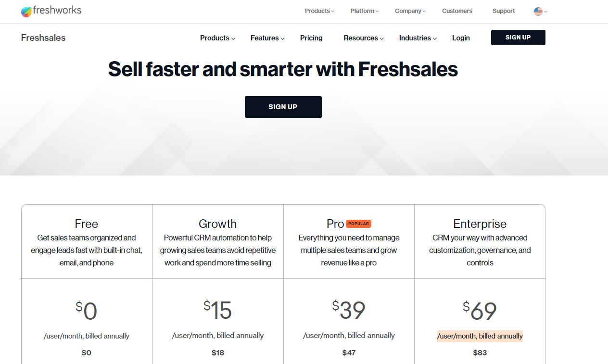The width and height of the screenshot is (608, 364).
Task: Click the Popular badge next to Pro
Action: click(358, 224)
